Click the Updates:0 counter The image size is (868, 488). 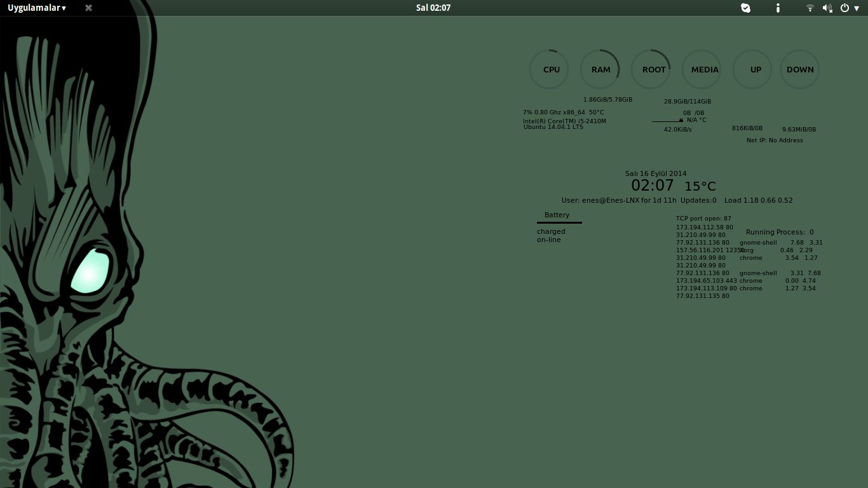698,200
